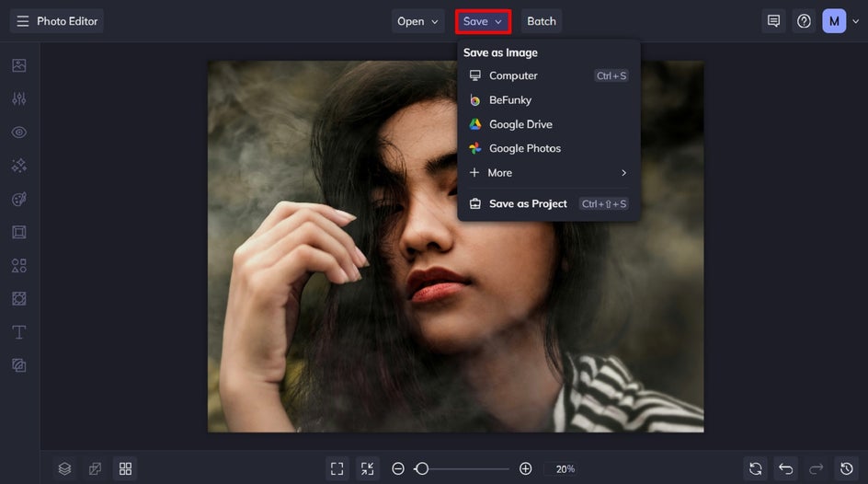Viewport: 868px width, 484px height.
Task: Click the fit to screen icon
Action: pos(337,469)
